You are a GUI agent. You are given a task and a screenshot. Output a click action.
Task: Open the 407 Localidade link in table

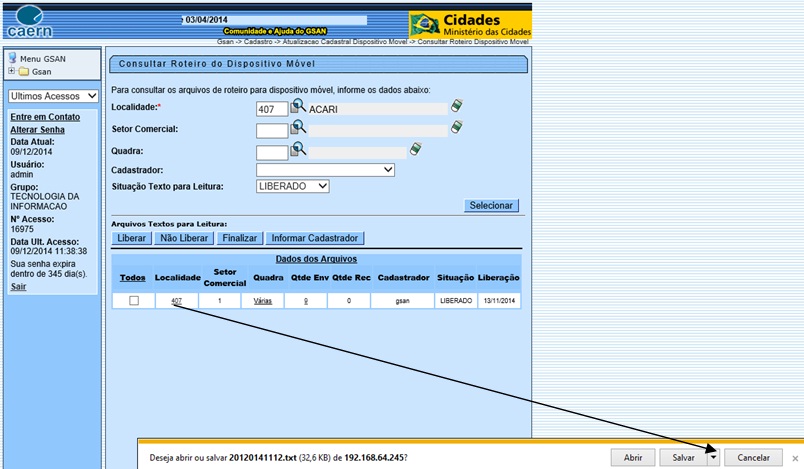pos(176,301)
